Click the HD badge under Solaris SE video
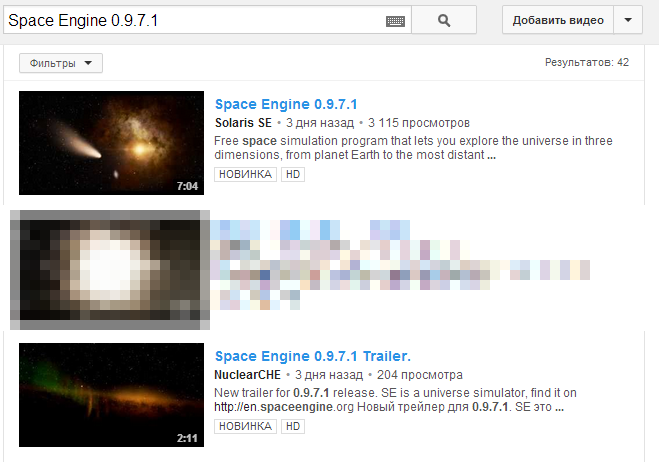This screenshot has width=659, height=462. (293, 174)
